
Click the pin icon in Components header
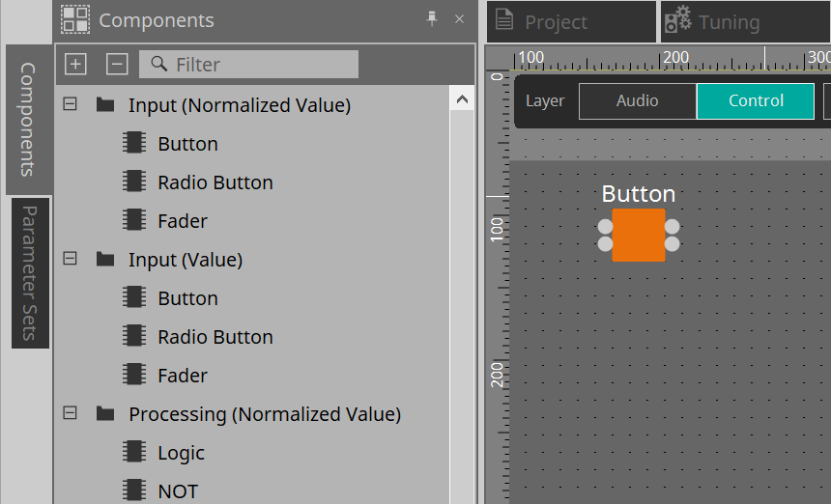click(x=432, y=19)
